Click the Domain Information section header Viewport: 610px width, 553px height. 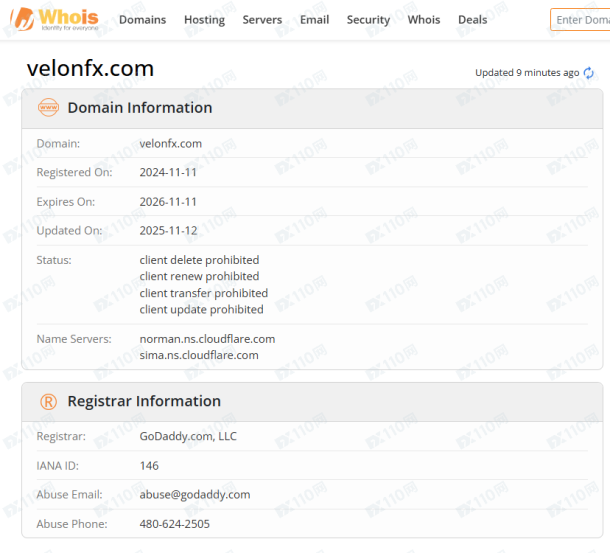point(312,108)
